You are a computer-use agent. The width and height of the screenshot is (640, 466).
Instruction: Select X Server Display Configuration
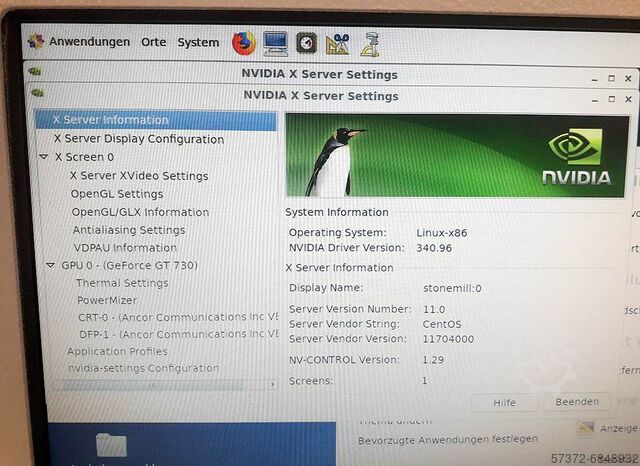138,139
